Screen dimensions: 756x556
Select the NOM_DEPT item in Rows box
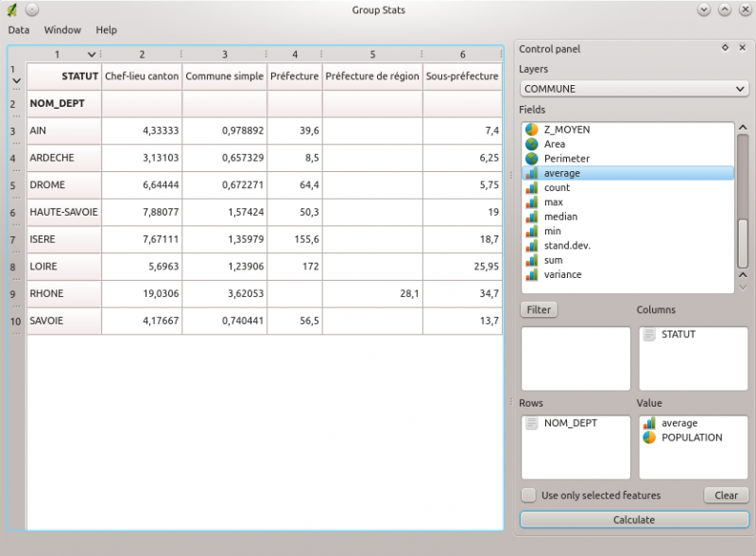pos(570,424)
